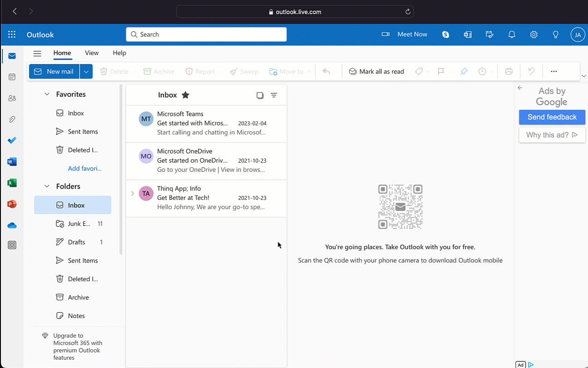Toggle the select-all checkbox in Inbox header
588x368 pixels.
tap(260, 95)
